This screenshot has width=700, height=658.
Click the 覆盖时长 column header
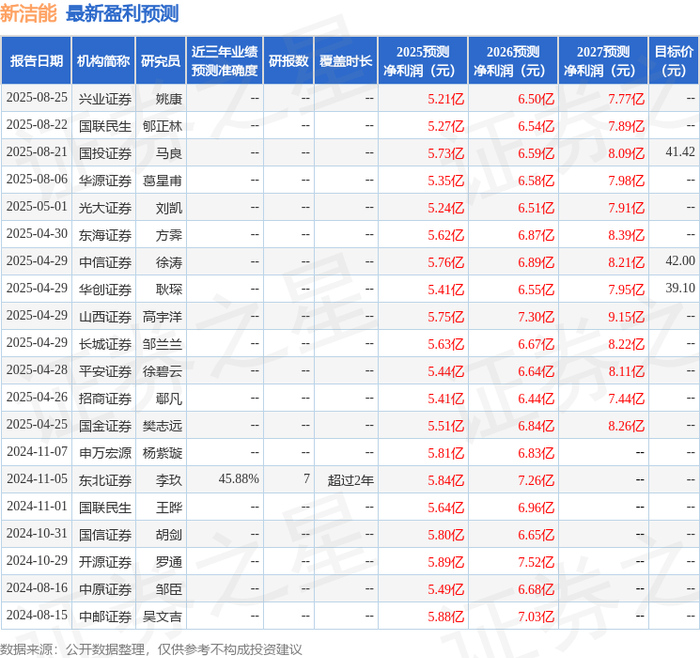(x=346, y=61)
